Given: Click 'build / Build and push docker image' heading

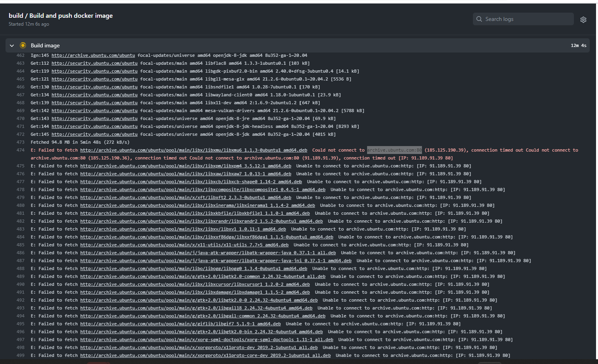Looking at the screenshot, I should [x=61, y=15].
